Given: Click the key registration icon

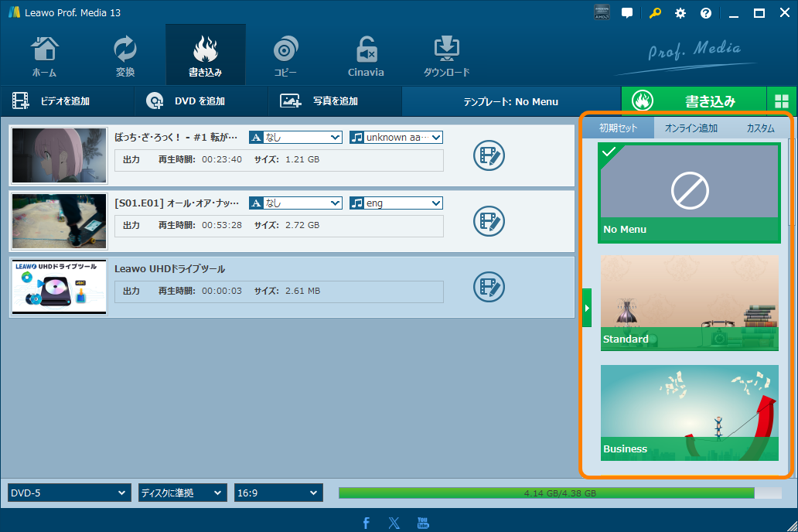Looking at the screenshot, I should click(655, 13).
